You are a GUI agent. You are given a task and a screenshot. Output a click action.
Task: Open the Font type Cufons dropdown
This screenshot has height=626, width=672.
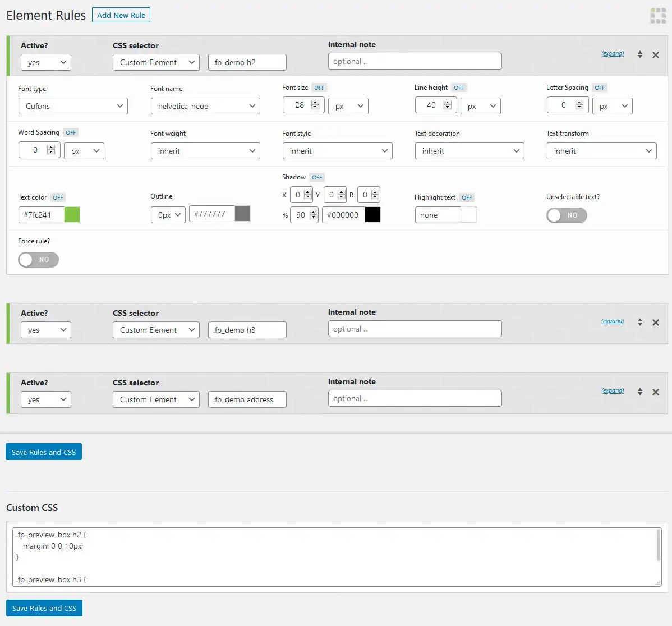pos(73,106)
